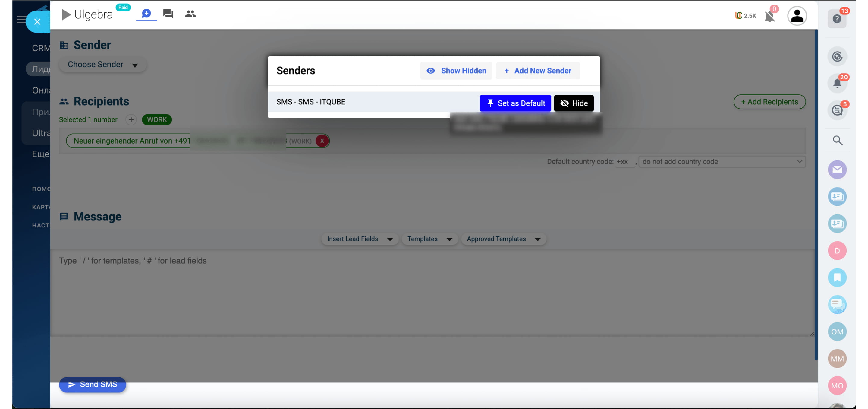
Task: Open the Approved Templates menu
Action: (503, 239)
